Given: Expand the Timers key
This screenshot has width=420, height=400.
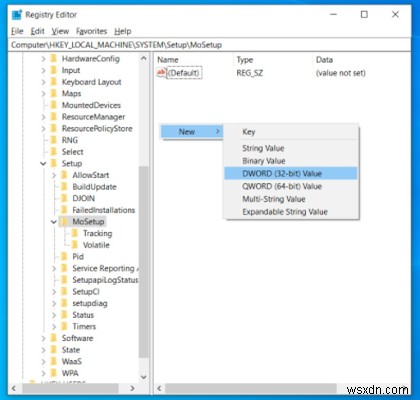Looking at the screenshot, I should coord(54,327).
